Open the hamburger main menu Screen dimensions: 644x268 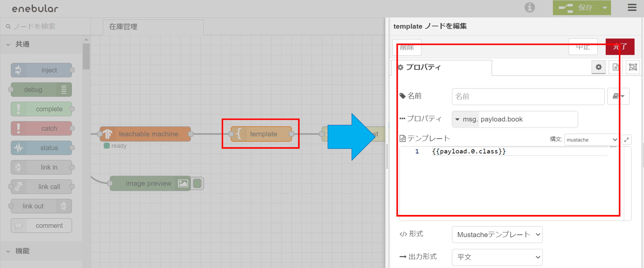(x=632, y=8)
